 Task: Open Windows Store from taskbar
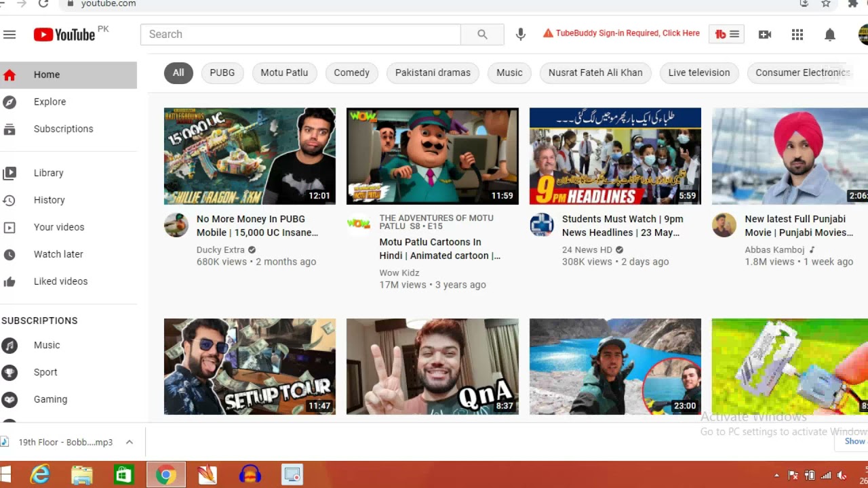coord(123,474)
